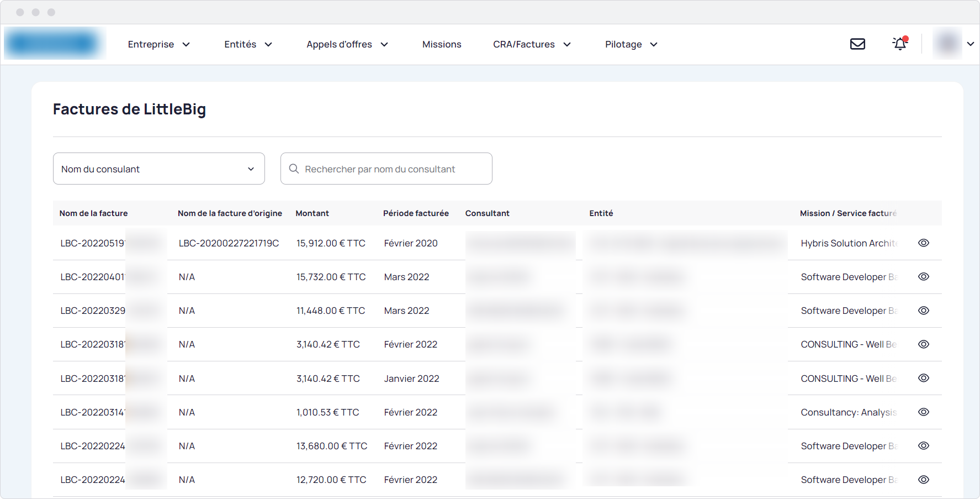Click the blurred company logo
This screenshot has width=980, height=499.
coord(54,43)
